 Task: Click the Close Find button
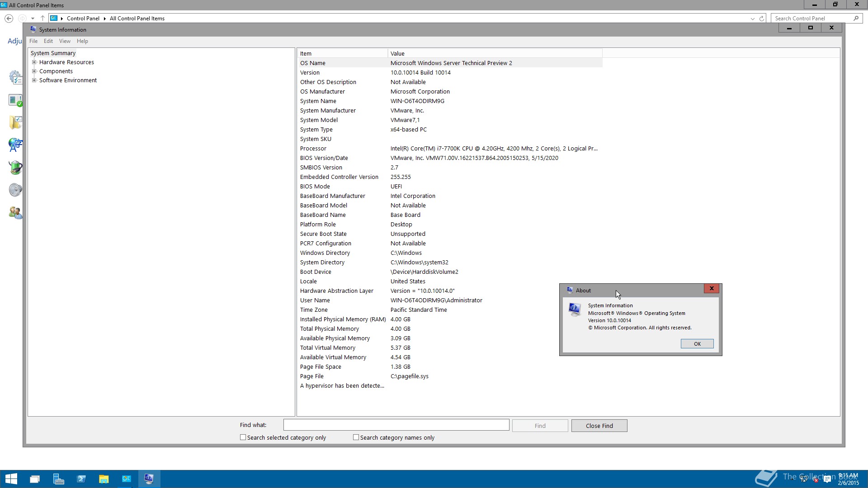pyautogui.click(x=599, y=426)
